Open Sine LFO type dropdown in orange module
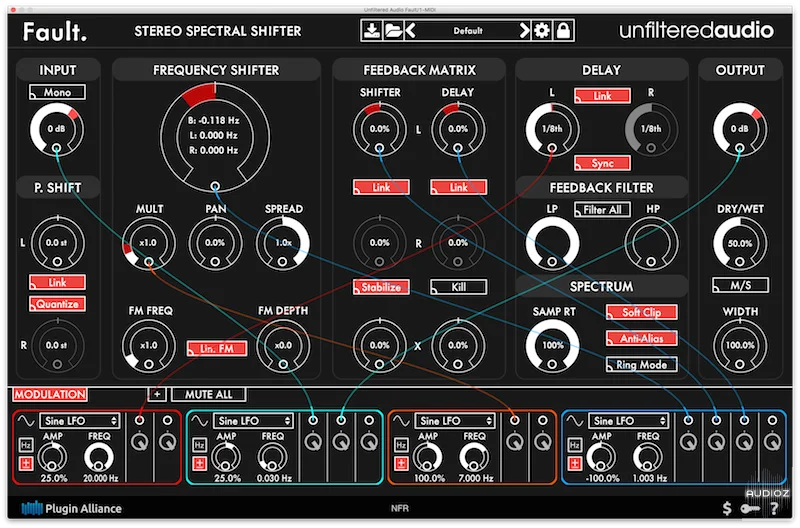The height and width of the screenshot is (528, 800). click(455, 421)
